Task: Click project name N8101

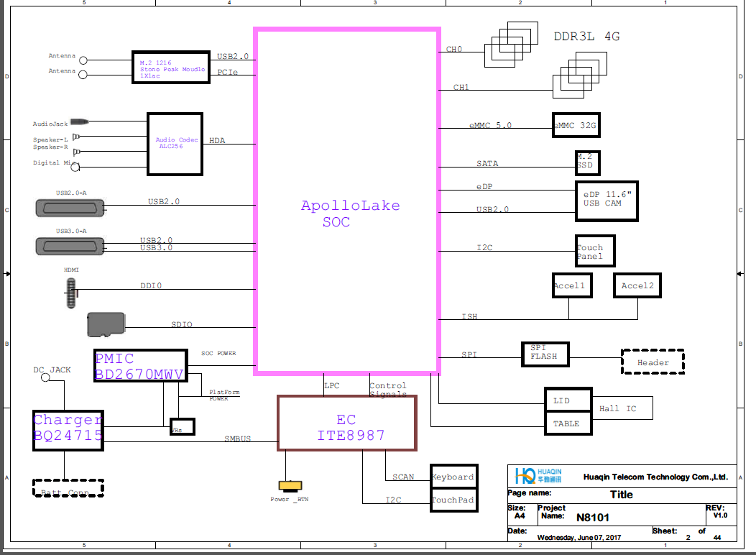Action: (x=593, y=518)
